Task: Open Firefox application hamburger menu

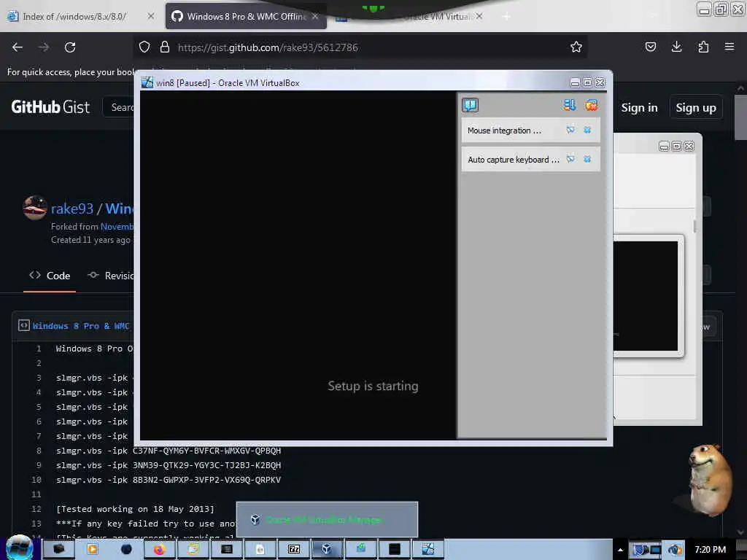Action: pyautogui.click(x=729, y=47)
